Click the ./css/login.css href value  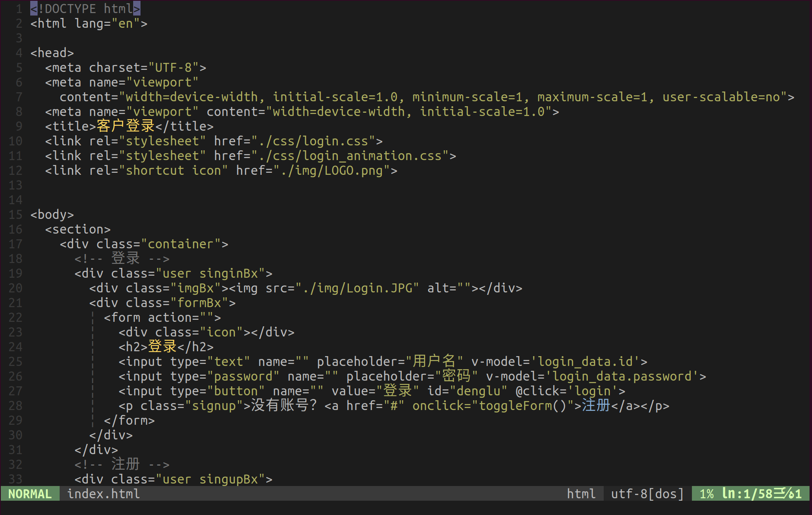[x=313, y=141]
